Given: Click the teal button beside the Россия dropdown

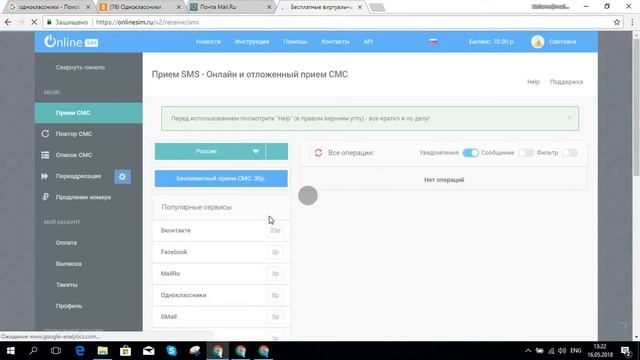Looking at the screenshot, I should [277, 151].
